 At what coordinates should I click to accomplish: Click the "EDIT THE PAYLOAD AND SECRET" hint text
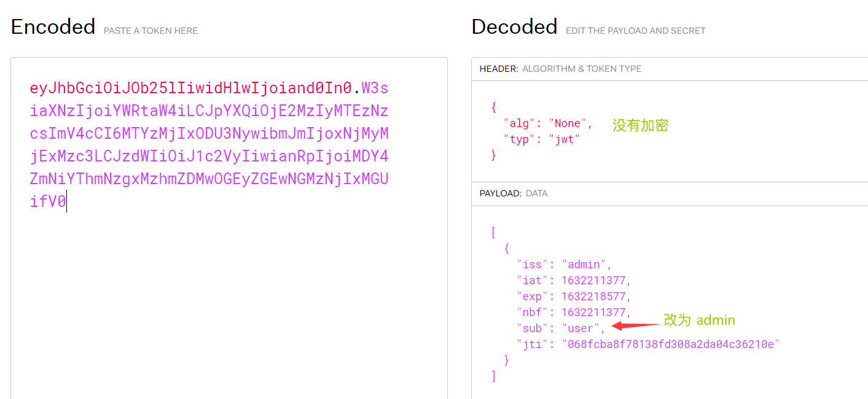tap(635, 31)
